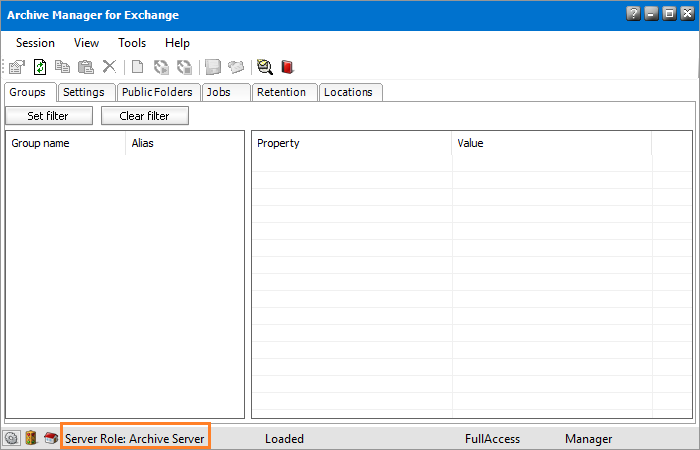Viewport: 700px width, 450px height.
Task: Click Server Role: Archive Server status text
Action: click(135, 439)
